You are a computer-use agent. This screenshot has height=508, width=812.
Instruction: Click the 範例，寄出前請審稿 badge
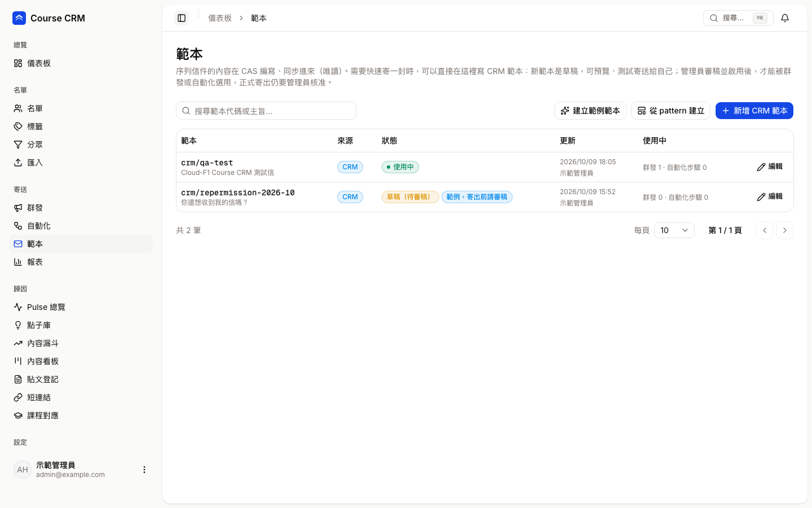(477, 197)
